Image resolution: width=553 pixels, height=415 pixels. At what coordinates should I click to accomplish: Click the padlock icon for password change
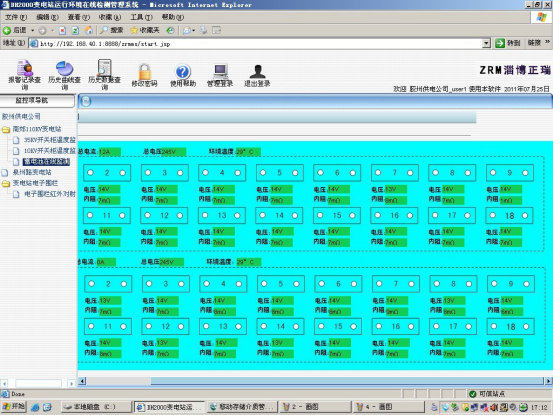click(145, 72)
